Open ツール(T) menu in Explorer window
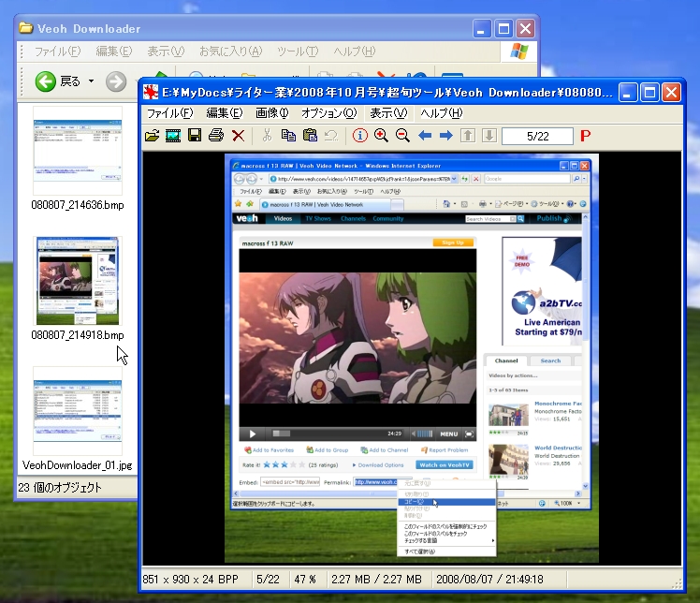The image size is (700, 603). coord(298,51)
